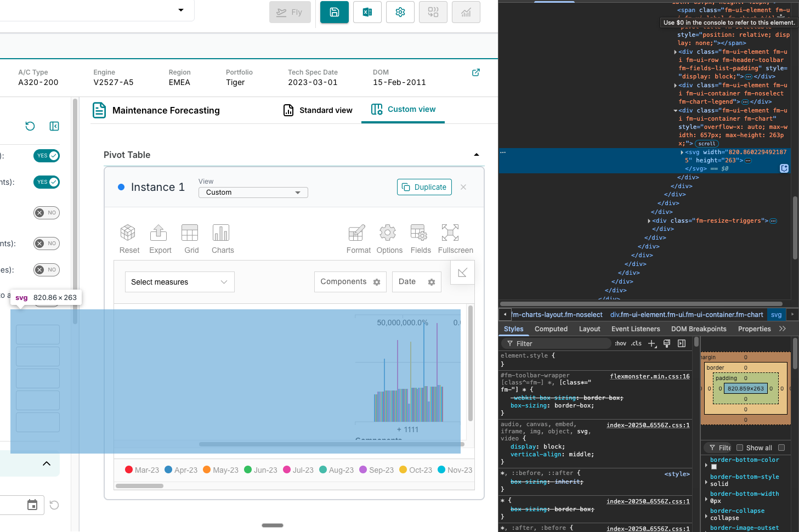Open external link icon beside DOM
799x532 pixels.
coord(476,72)
